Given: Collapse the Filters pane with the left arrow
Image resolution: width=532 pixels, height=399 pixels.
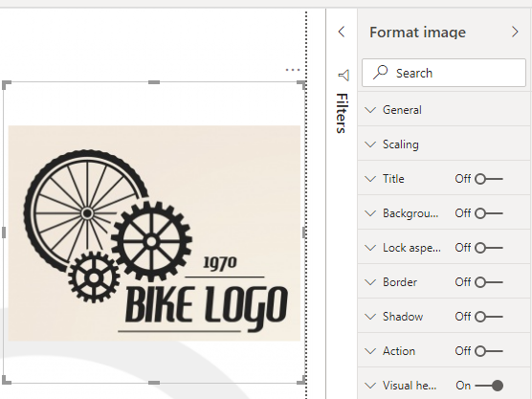Looking at the screenshot, I should (x=342, y=32).
